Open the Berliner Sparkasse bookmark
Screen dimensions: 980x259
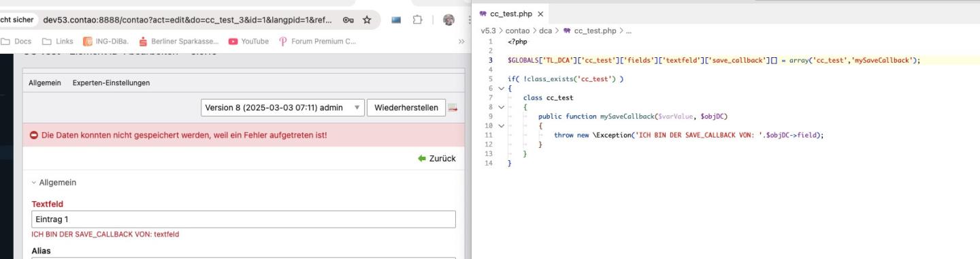coord(178,41)
